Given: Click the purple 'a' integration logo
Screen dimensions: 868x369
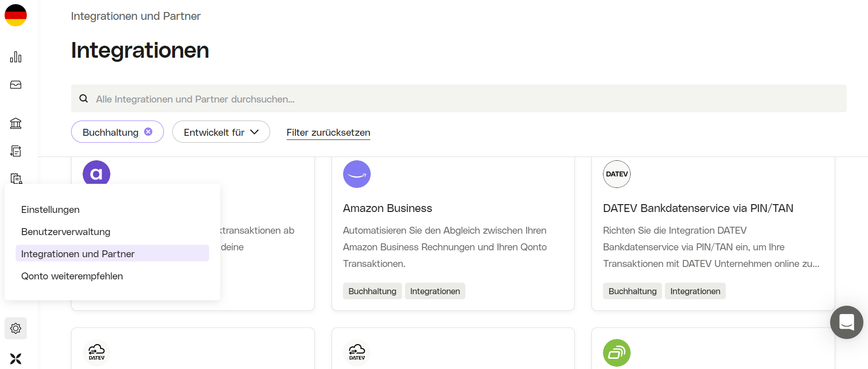Looking at the screenshot, I should pyautogui.click(x=96, y=173).
